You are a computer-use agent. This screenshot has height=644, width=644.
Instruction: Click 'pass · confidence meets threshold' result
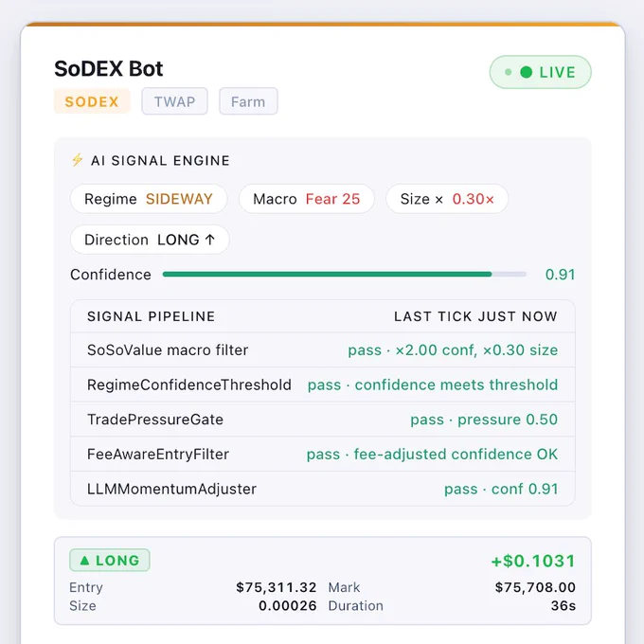433,385
